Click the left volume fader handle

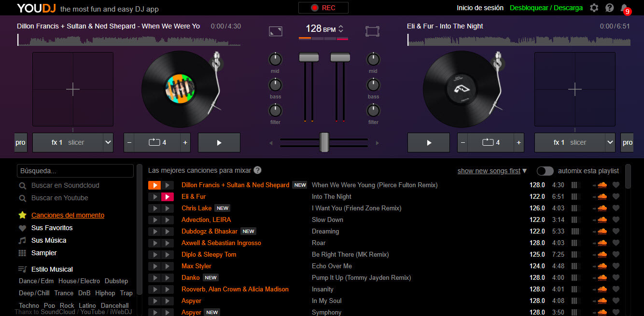point(309,57)
